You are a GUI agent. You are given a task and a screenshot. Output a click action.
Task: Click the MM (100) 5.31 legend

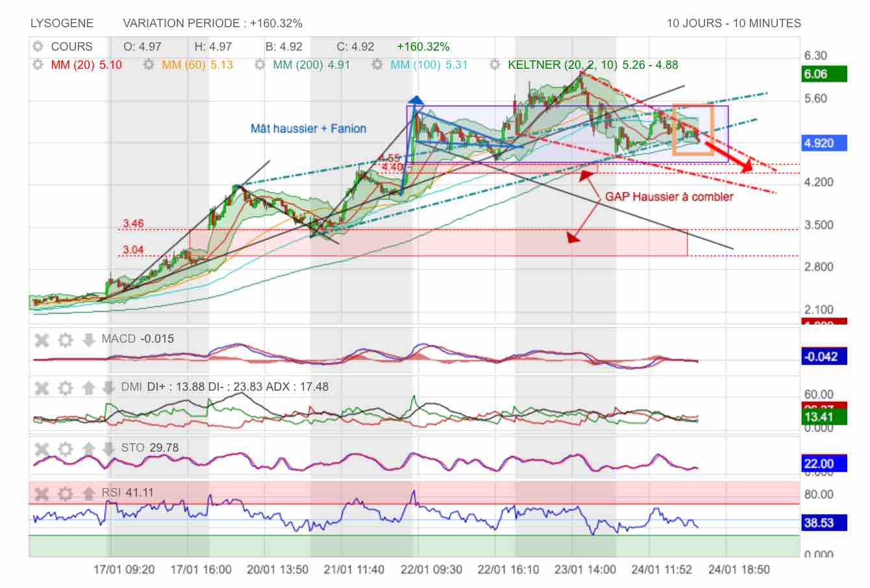(429, 65)
